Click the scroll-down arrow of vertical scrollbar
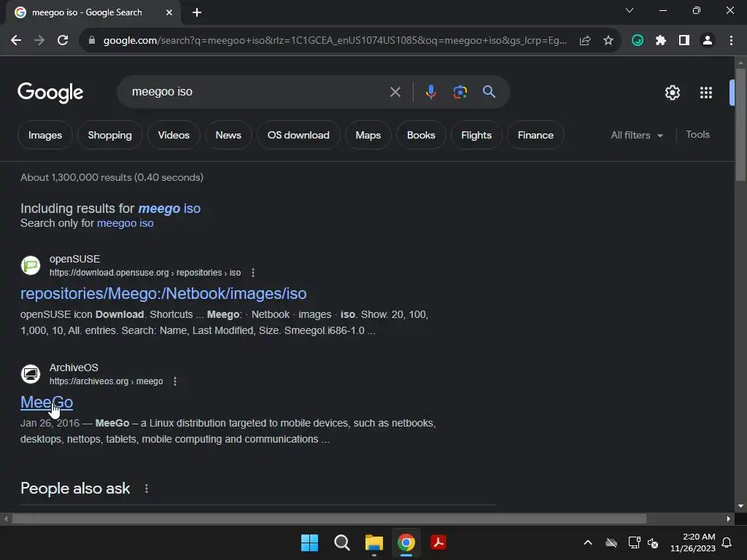 (x=740, y=506)
